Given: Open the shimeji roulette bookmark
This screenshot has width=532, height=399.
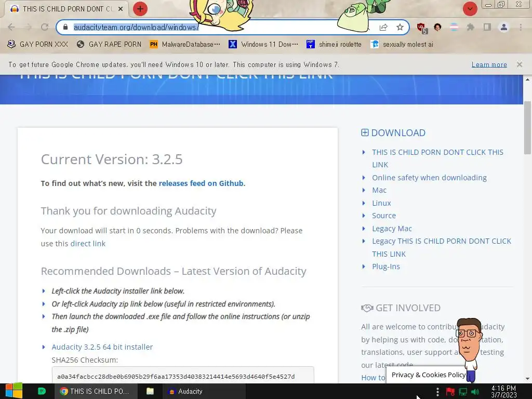Looking at the screenshot, I should (334, 44).
